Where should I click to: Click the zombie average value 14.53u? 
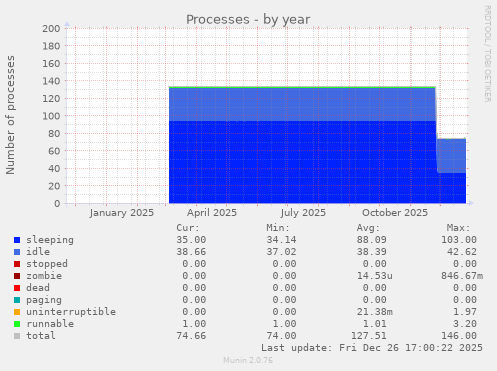(375, 276)
